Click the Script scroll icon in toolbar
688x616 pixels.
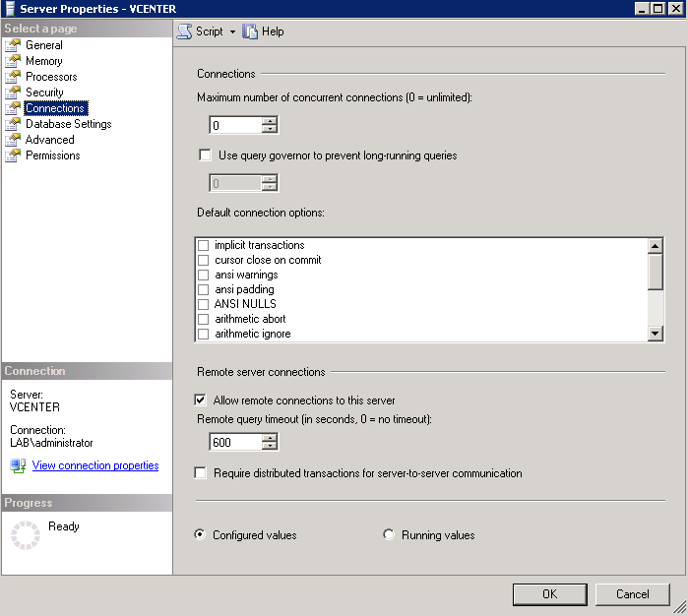pyautogui.click(x=185, y=31)
